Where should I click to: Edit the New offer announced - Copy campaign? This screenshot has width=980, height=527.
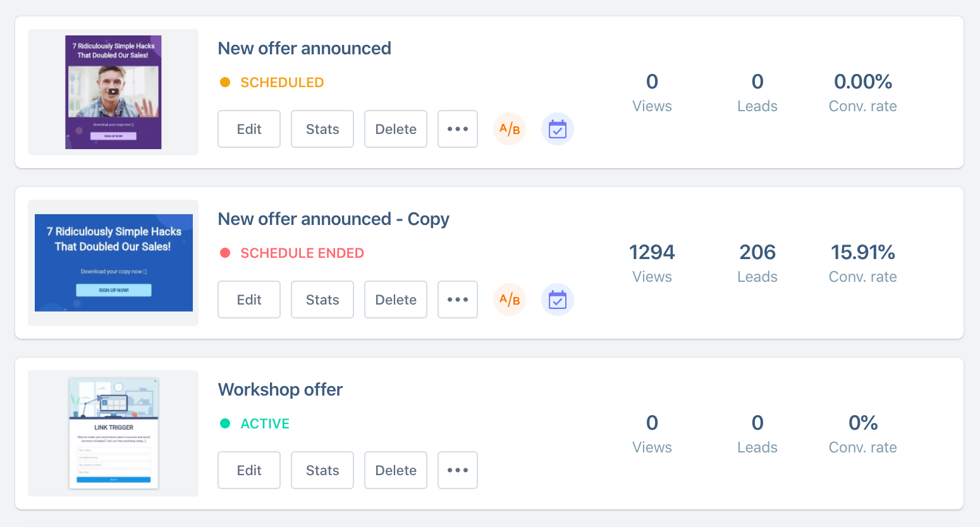[249, 300]
